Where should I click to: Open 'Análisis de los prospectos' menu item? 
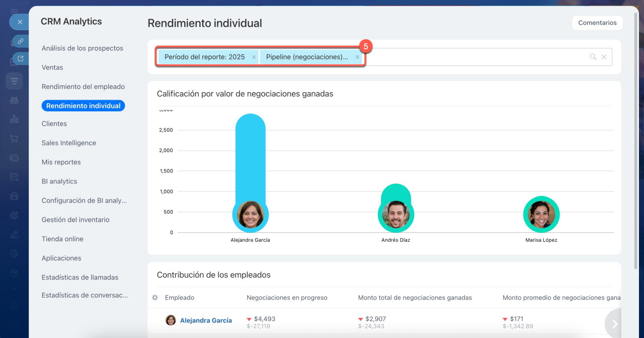click(x=83, y=48)
